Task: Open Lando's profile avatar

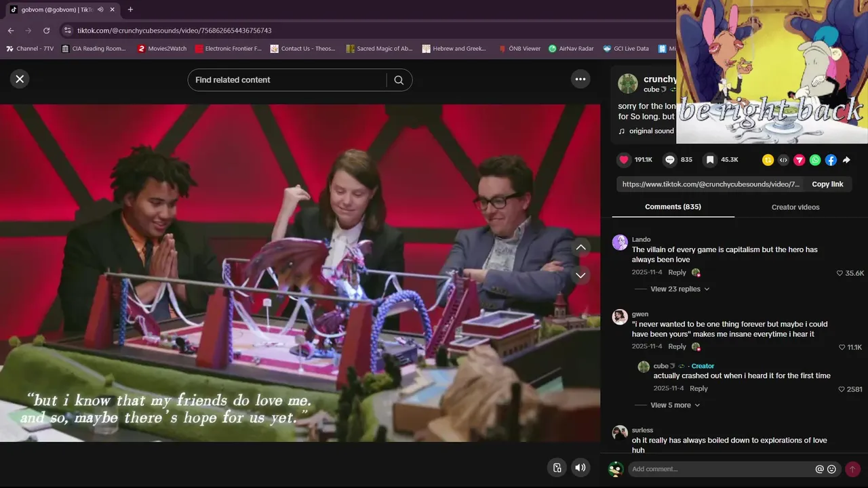Action: pos(620,243)
